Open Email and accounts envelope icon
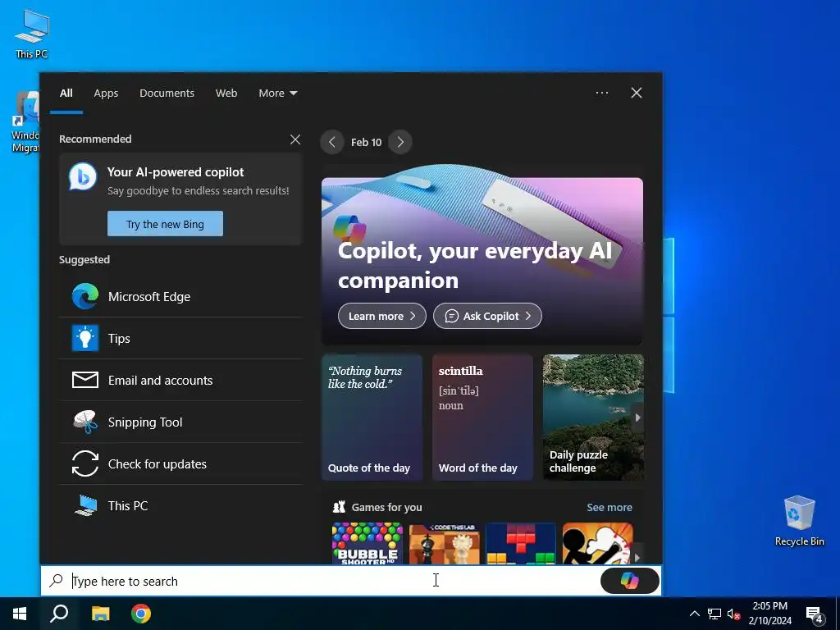The width and height of the screenshot is (840, 630). (x=85, y=380)
